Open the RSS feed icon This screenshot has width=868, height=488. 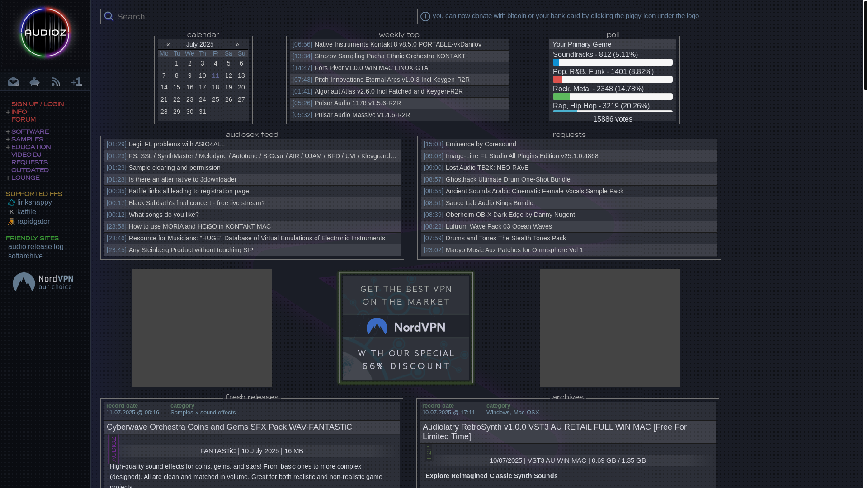tap(56, 81)
